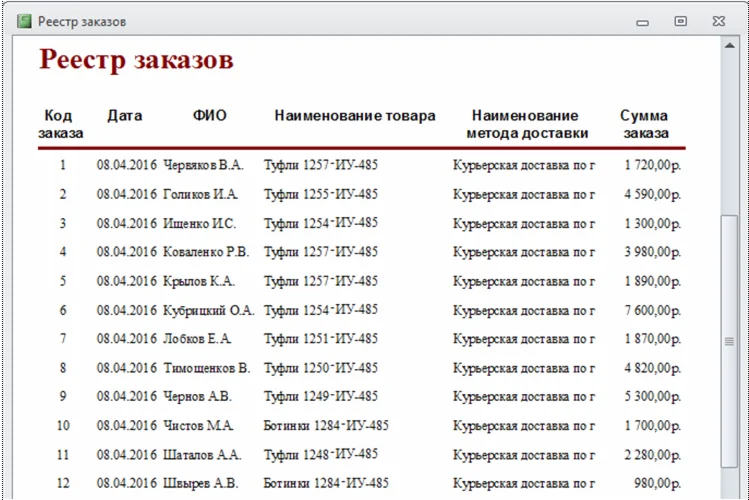The image size is (749, 500).
Task: Click the vertical scrollbar thumb
Action: (x=729, y=341)
